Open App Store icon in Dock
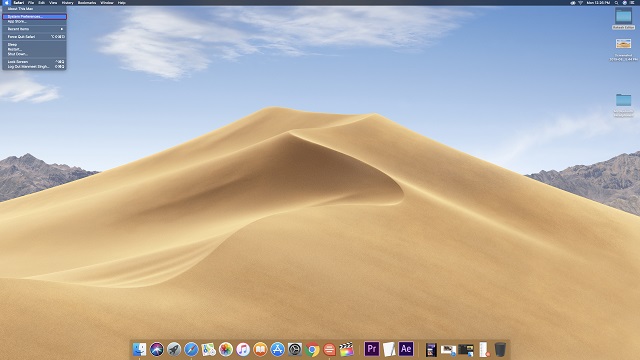 click(x=278, y=349)
